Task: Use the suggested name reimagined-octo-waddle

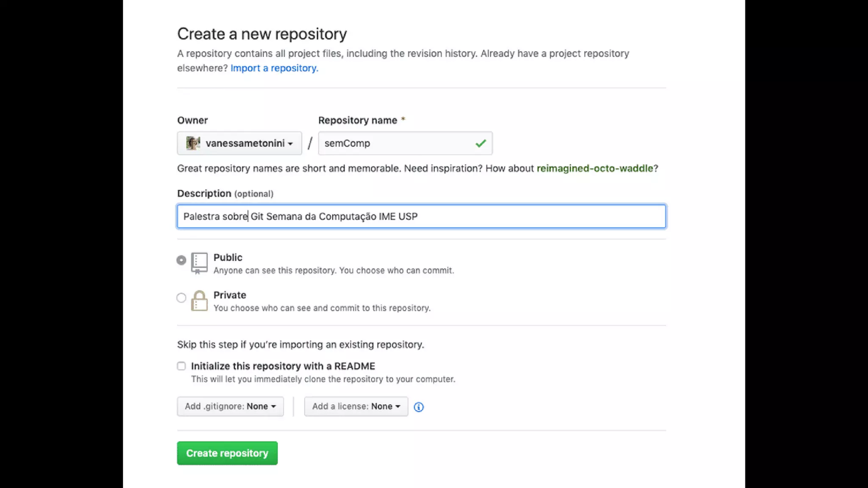Action: (595, 168)
